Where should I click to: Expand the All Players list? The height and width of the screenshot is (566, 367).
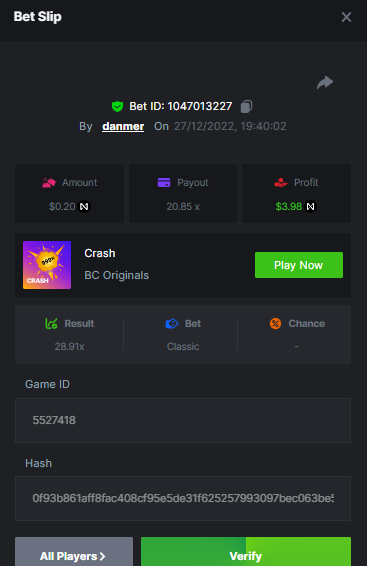tap(74, 552)
